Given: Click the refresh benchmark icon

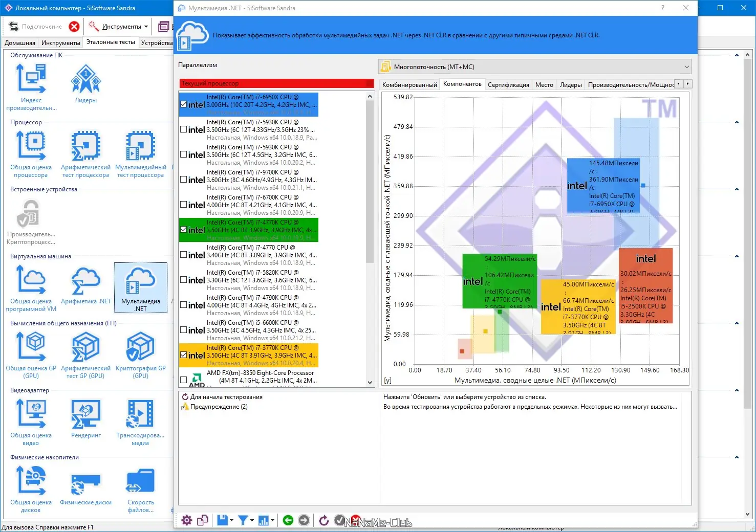Looking at the screenshot, I should [323, 520].
